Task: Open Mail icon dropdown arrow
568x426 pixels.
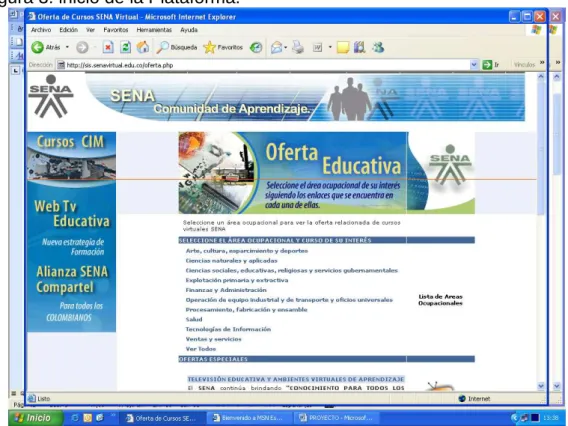Action: [x=286, y=47]
